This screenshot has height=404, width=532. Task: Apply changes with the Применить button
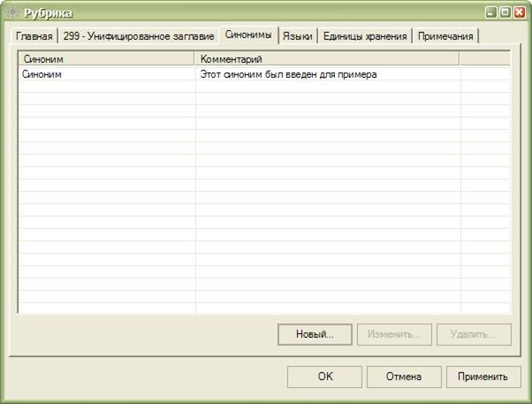click(483, 377)
